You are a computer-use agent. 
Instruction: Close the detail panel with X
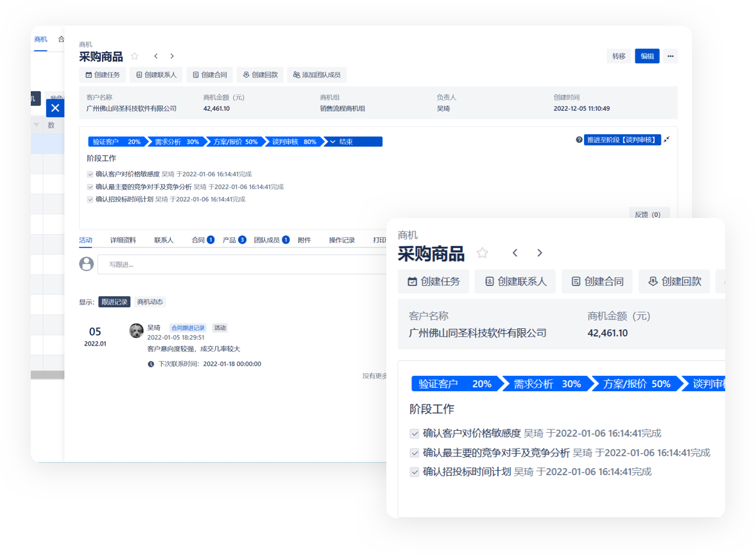click(x=55, y=108)
